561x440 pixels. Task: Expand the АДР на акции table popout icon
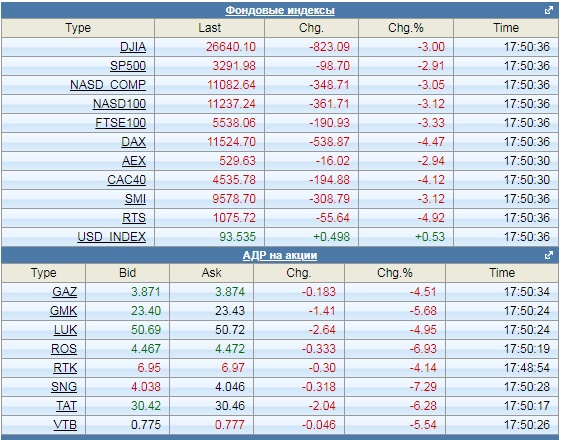(x=548, y=255)
